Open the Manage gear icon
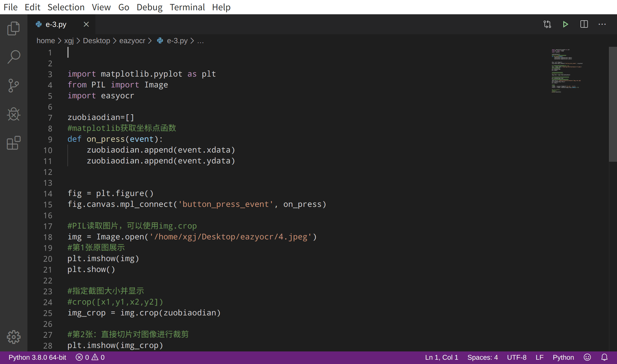Screen dimensions: 617x364 pos(13,337)
